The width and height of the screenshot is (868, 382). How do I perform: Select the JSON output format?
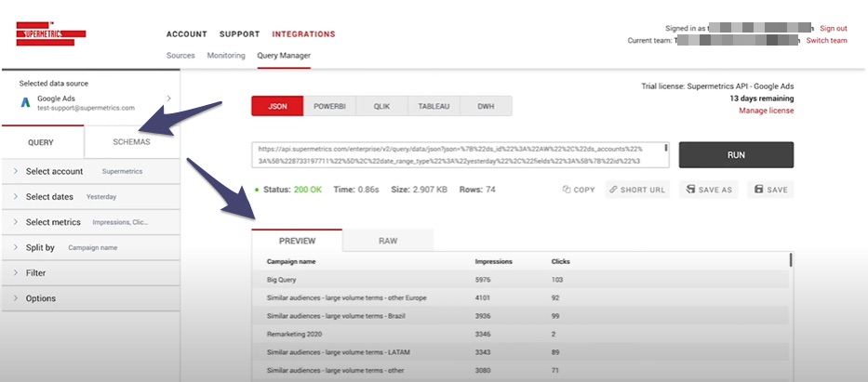pyautogui.click(x=277, y=106)
